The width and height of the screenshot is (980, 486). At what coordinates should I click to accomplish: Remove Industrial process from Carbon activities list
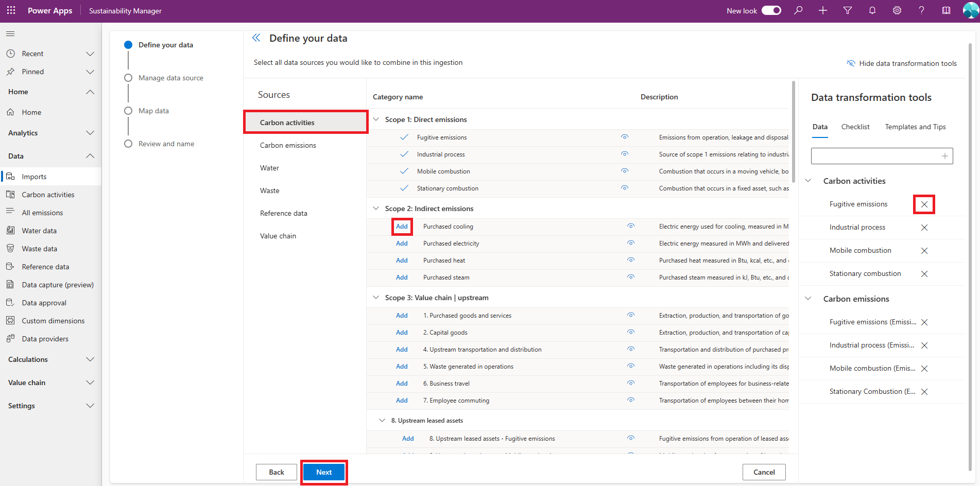point(924,228)
